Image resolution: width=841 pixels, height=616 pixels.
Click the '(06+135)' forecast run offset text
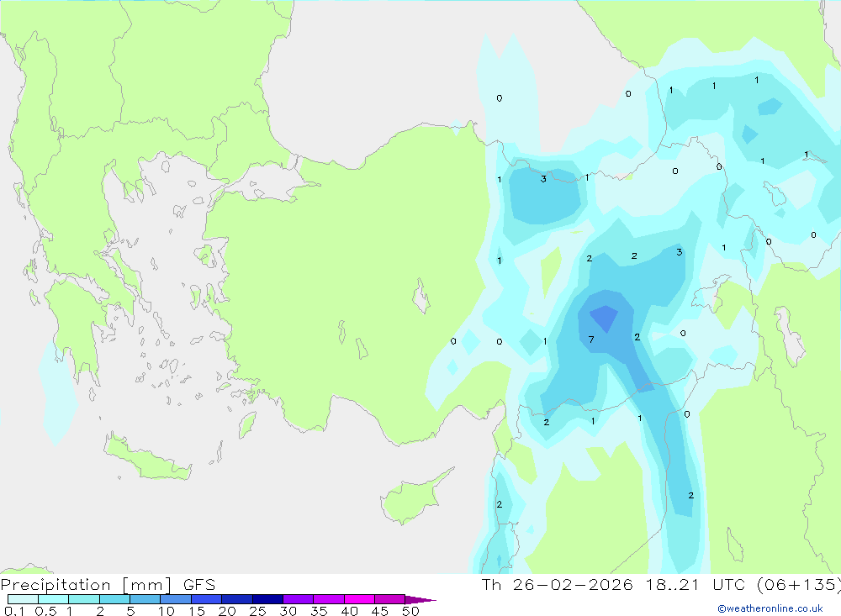(x=799, y=585)
